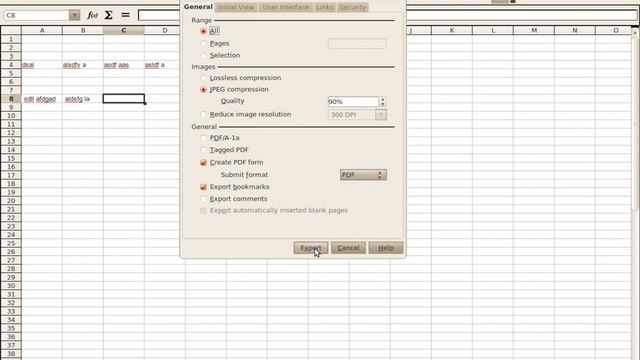The image size is (640, 360).
Task: Switch to the User Interface tab
Action: (285, 7)
